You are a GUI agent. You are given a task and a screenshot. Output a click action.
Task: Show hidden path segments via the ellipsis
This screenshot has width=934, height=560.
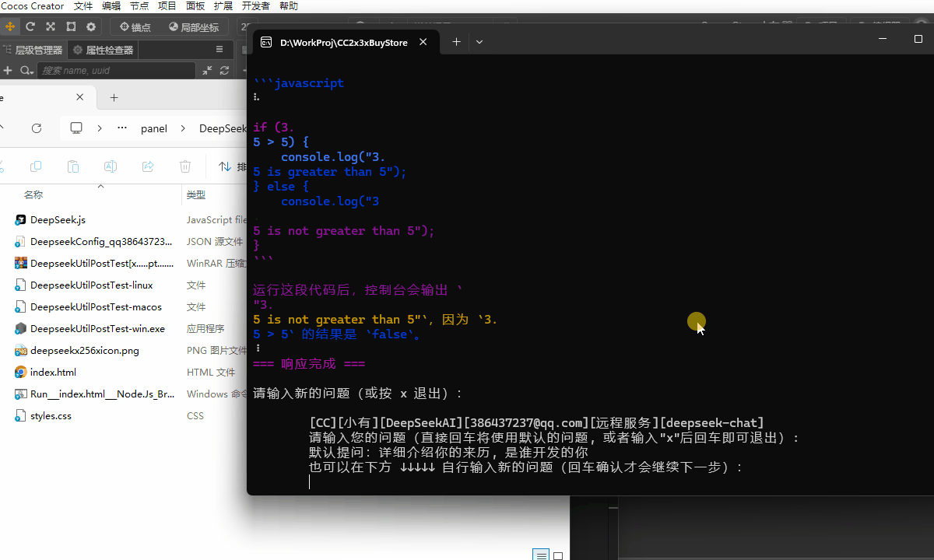tap(122, 128)
